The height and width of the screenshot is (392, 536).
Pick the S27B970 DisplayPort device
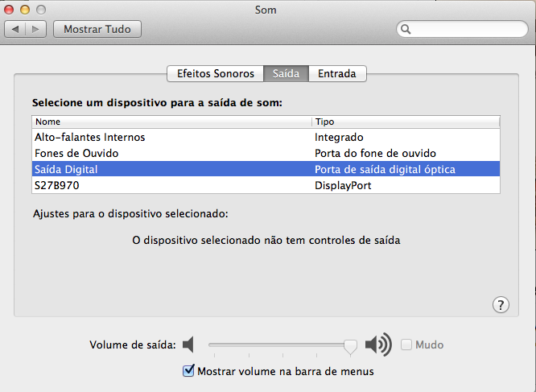(56, 185)
